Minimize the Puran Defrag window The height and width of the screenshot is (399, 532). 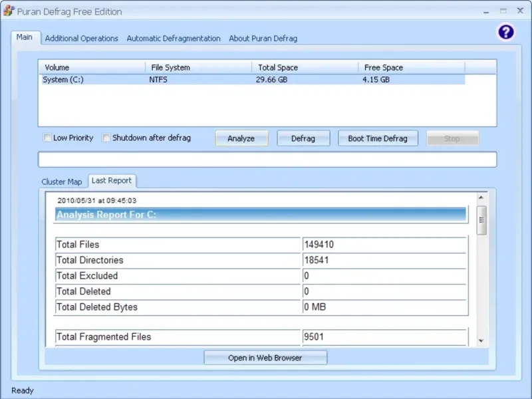click(486, 11)
